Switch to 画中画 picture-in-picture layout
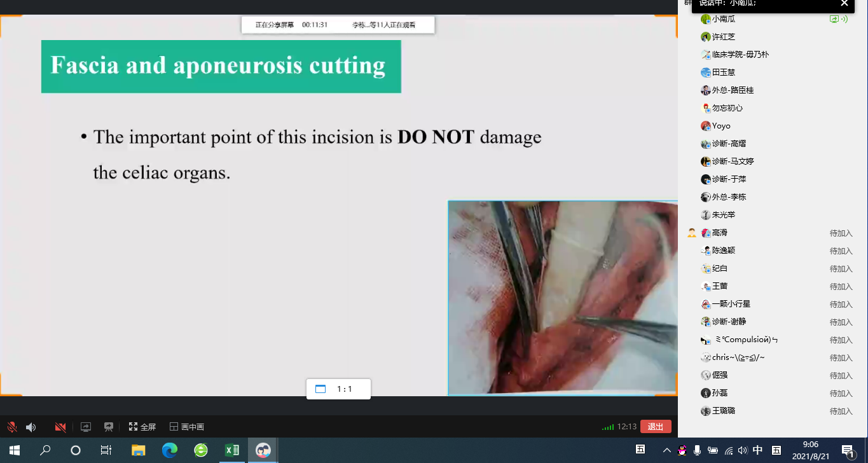The width and height of the screenshot is (868, 463). [186, 427]
